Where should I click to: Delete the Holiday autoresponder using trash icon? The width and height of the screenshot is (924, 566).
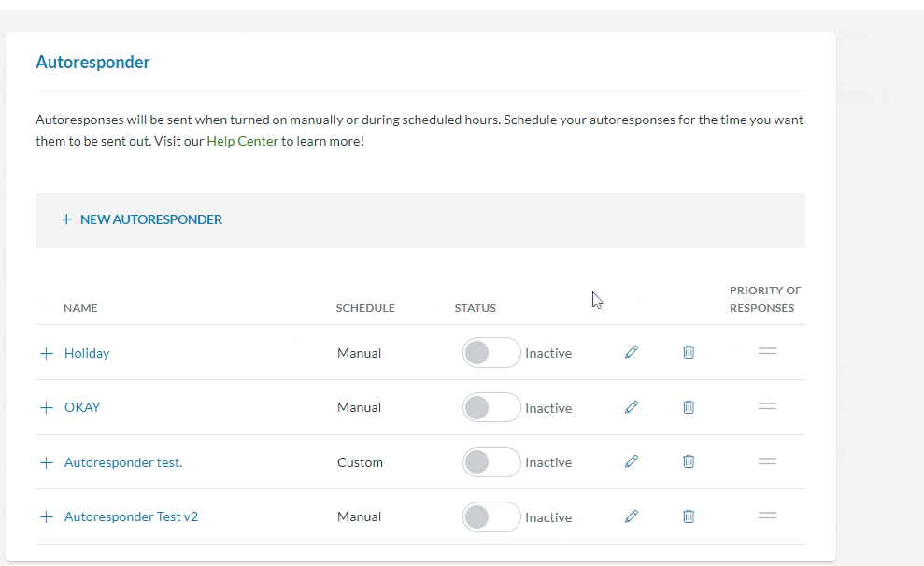click(689, 352)
